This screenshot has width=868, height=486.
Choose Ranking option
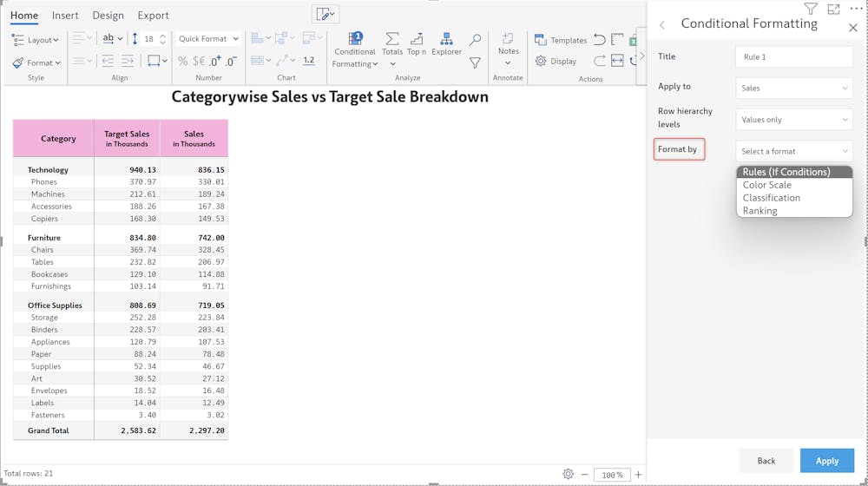tap(794, 210)
